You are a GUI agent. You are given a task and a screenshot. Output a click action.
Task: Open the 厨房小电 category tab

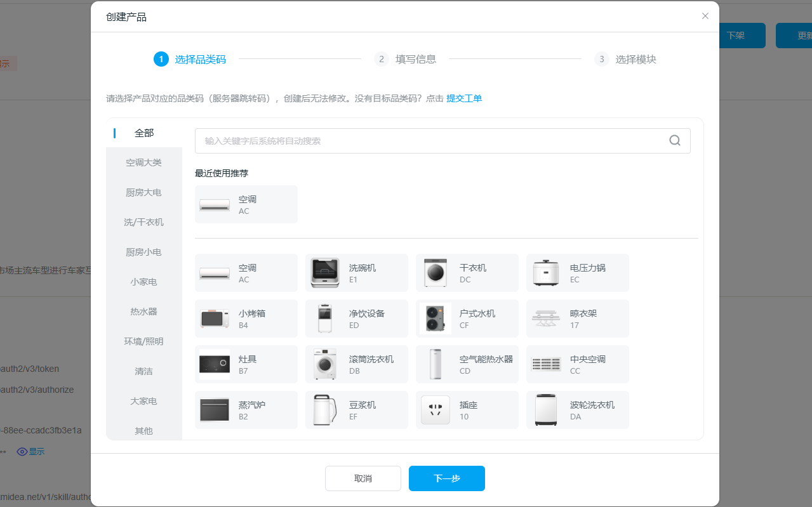point(143,252)
